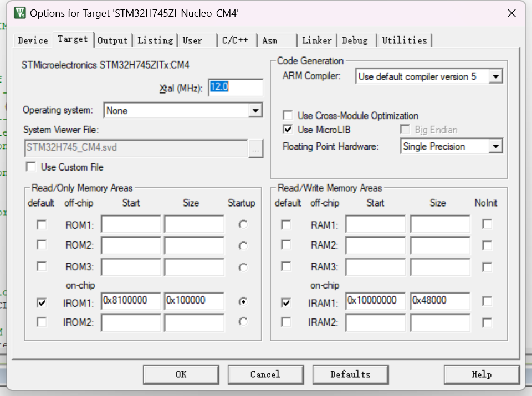Image resolution: width=532 pixels, height=396 pixels.
Task: Edit the IRAM1 Size value 0x48000
Action: (441, 301)
